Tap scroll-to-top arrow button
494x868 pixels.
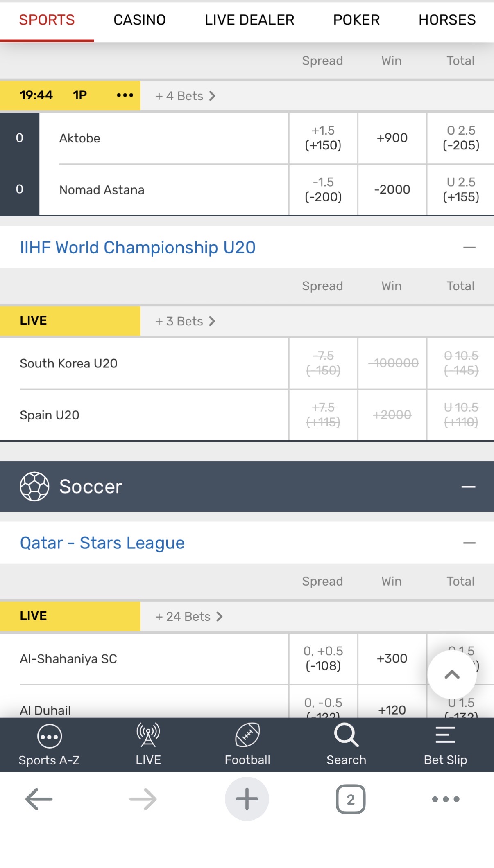452,674
